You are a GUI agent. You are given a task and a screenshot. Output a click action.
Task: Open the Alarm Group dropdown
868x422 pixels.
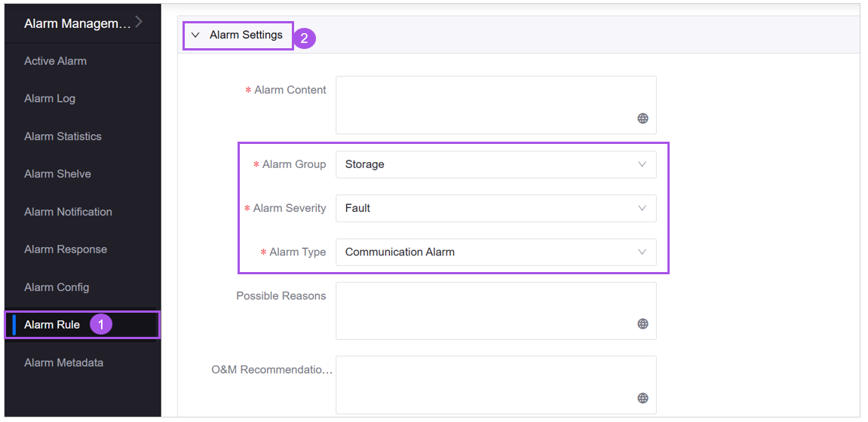click(x=495, y=164)
